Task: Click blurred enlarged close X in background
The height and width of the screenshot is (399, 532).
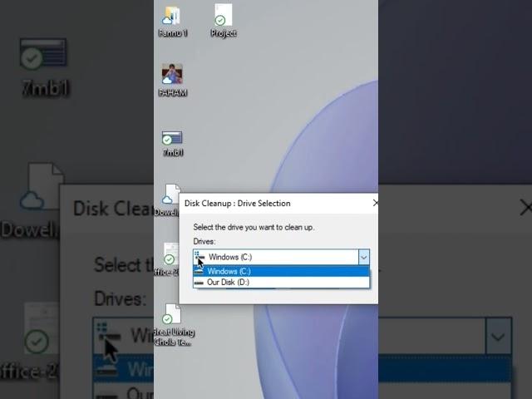Action: coord(526,207)
